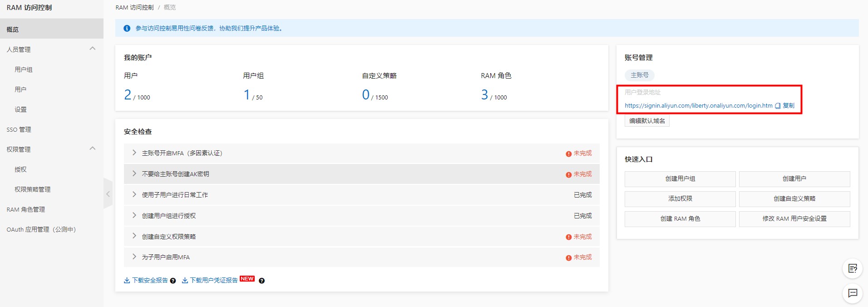This screenshot has width=868, height=307.
Task: Open 用户组 in the sidebar
Action: [24, 69]
